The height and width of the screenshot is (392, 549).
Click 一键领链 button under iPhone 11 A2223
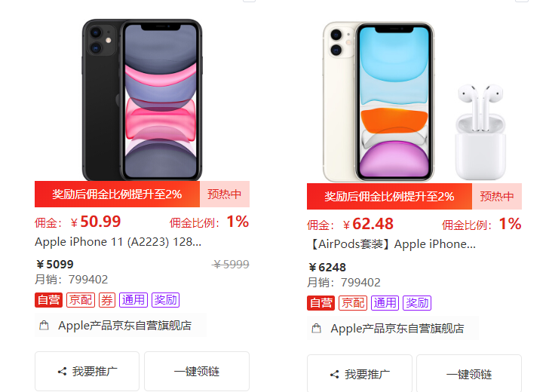tap(197, 372)
